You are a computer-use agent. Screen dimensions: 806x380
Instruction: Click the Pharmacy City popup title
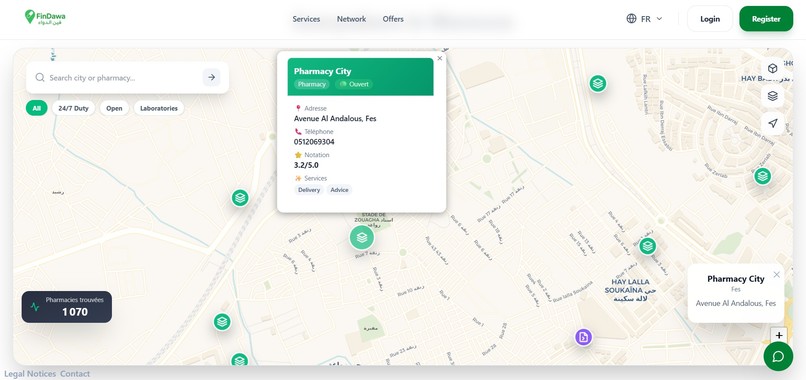coord(322,71)
